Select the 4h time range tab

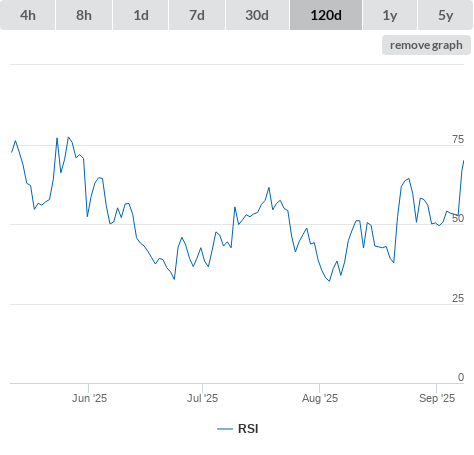(28, 15)
